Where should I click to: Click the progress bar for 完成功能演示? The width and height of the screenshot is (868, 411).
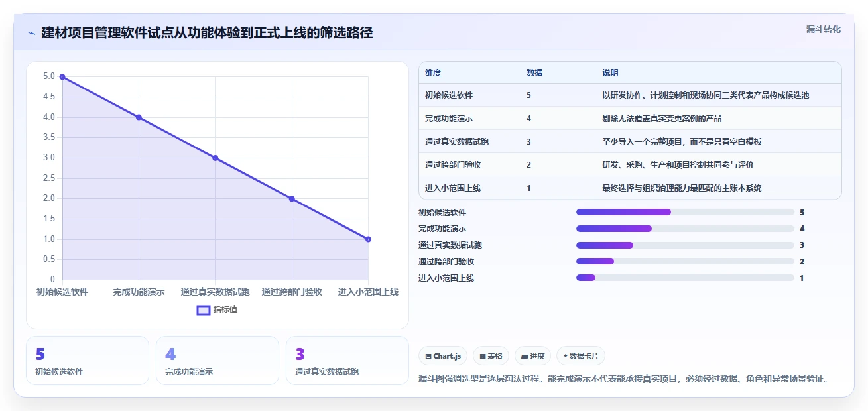pos(685,229)
